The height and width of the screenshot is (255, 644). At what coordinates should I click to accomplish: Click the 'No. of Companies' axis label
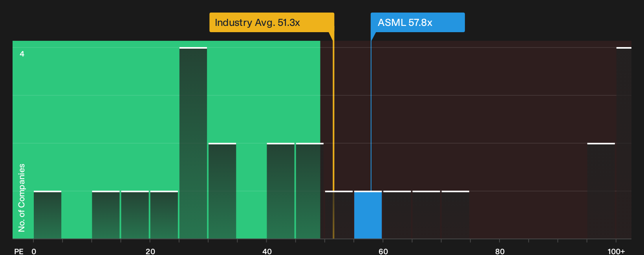pos(22,198)
